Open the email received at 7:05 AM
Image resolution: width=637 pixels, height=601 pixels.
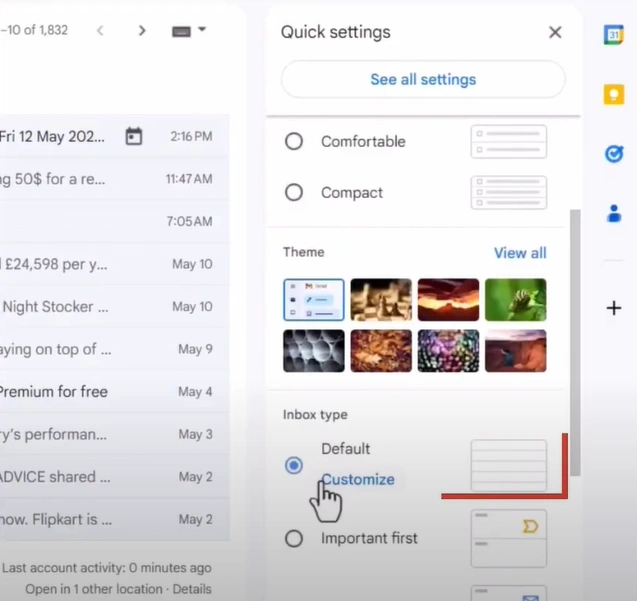coord(115,221)
